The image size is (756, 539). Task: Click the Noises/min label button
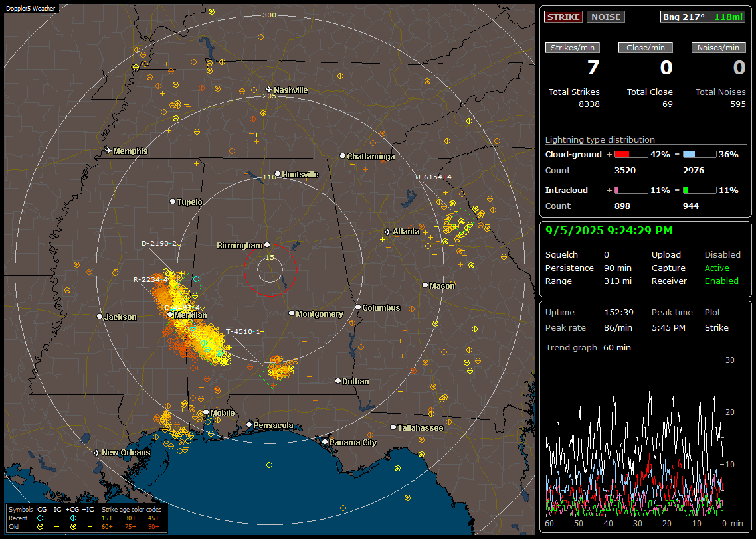[718, 48]
